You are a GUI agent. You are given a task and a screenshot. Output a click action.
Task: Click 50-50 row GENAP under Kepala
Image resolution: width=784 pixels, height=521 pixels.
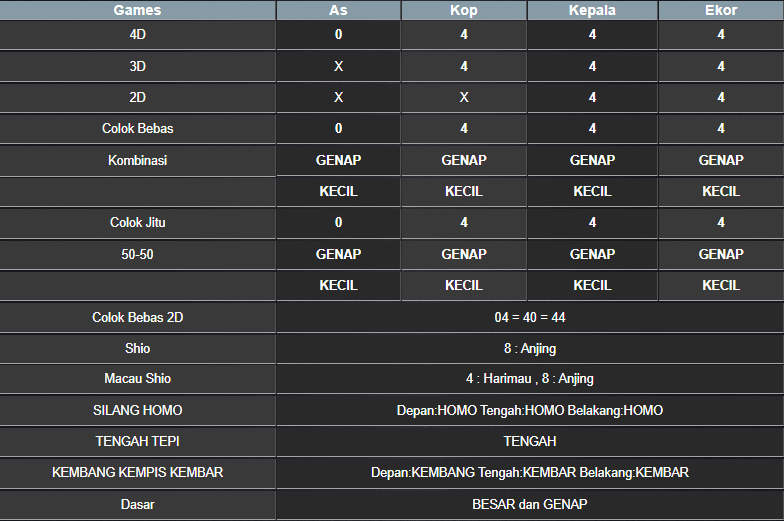tap(592, 254)
